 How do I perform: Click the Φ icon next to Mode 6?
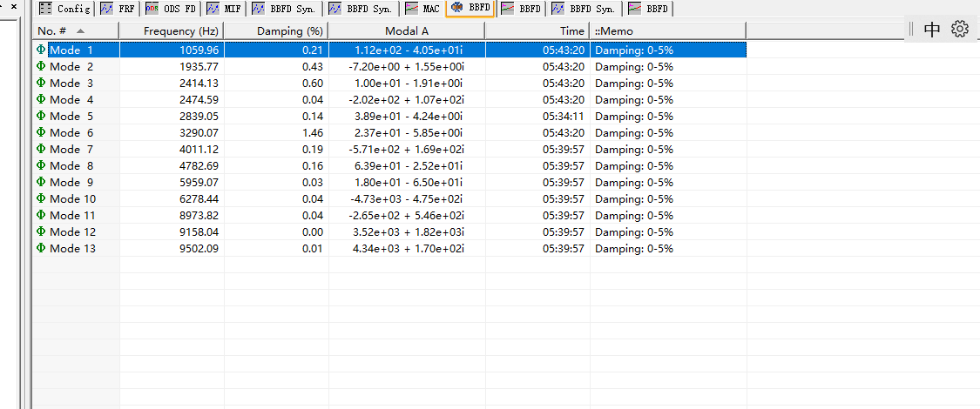click(x=41, y=133)
